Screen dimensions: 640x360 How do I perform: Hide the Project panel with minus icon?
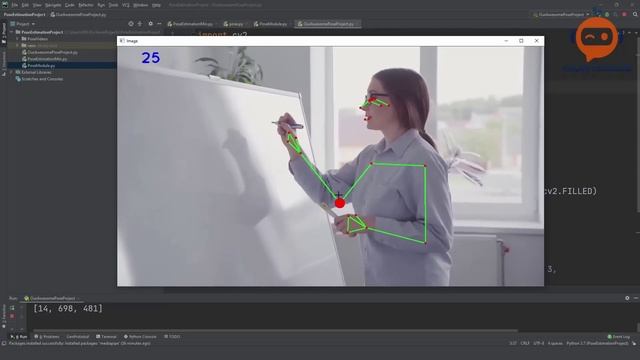point(159,24)
